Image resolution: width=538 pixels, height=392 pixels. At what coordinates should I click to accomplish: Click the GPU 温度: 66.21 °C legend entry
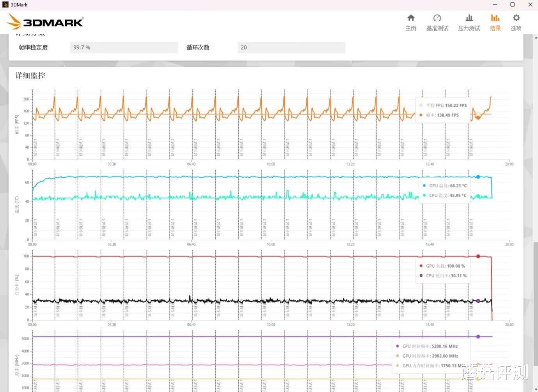[x=445, y=185]
